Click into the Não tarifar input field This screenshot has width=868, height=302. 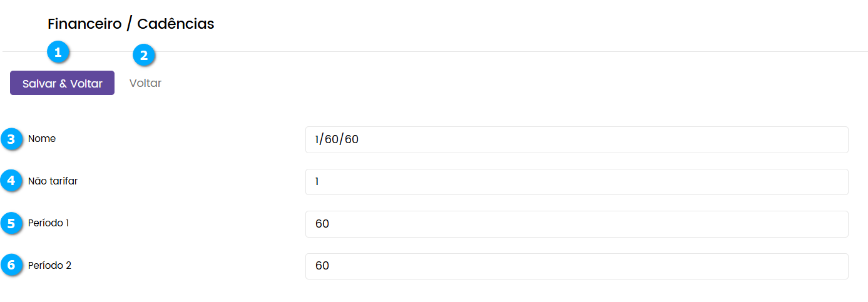click(576, 182)
